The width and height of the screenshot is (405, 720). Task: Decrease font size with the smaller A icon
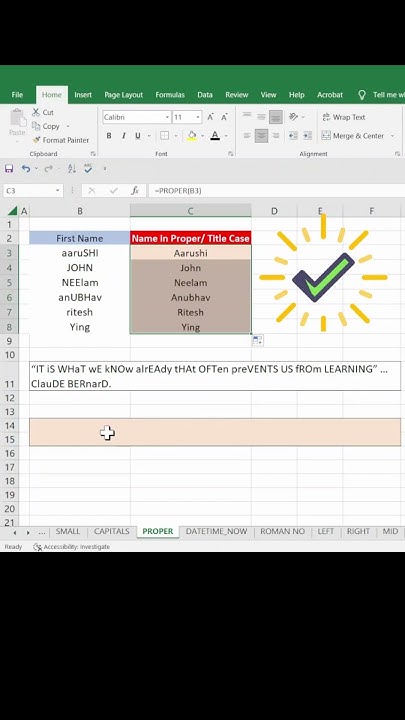click(224, 117)
